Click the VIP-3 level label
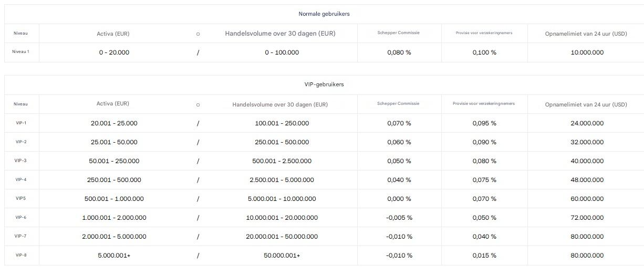 click(21, 161)
